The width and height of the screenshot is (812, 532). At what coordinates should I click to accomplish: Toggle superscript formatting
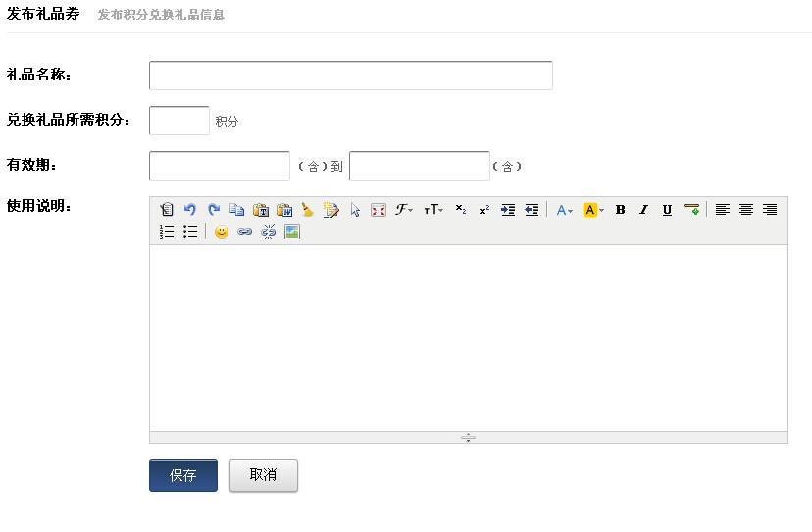tap(484, 209)
